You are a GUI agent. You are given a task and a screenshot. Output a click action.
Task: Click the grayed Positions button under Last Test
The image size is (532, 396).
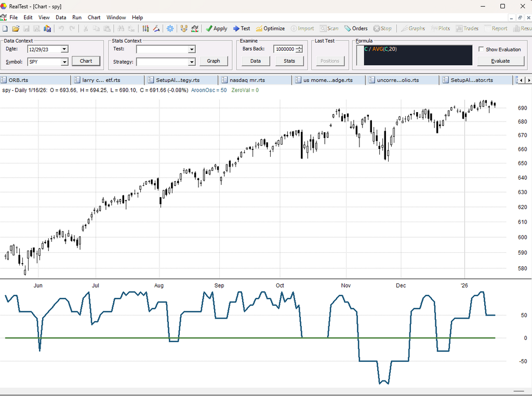(330, 61)
